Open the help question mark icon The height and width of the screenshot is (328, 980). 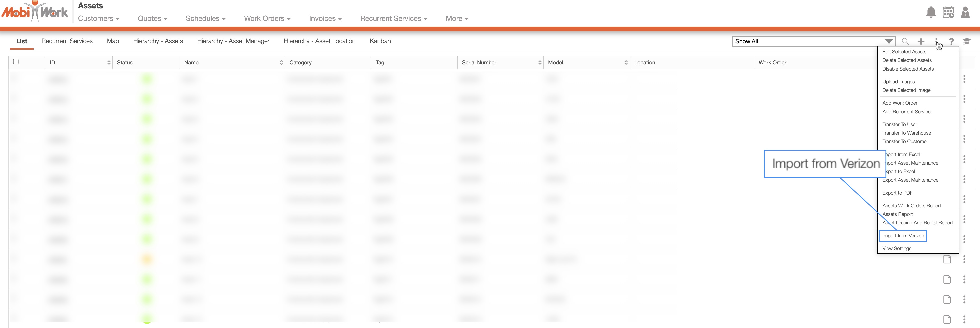point(951,41)
